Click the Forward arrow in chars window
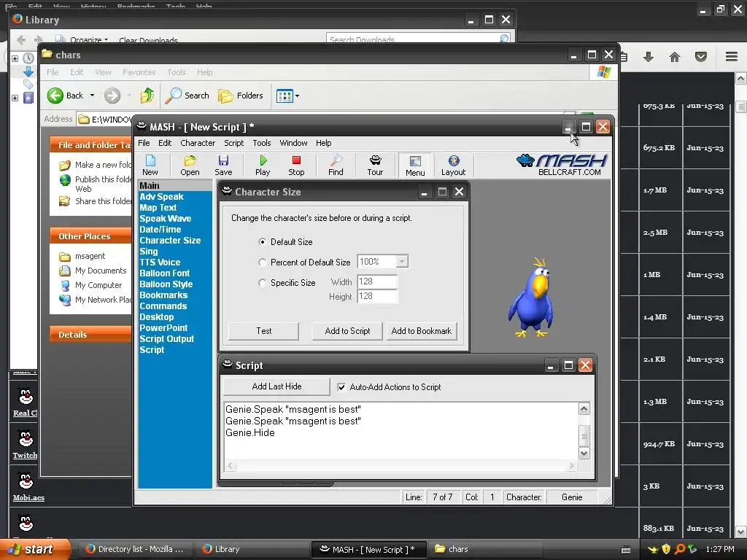Screen dimensions: 747x560 [112, 96]
